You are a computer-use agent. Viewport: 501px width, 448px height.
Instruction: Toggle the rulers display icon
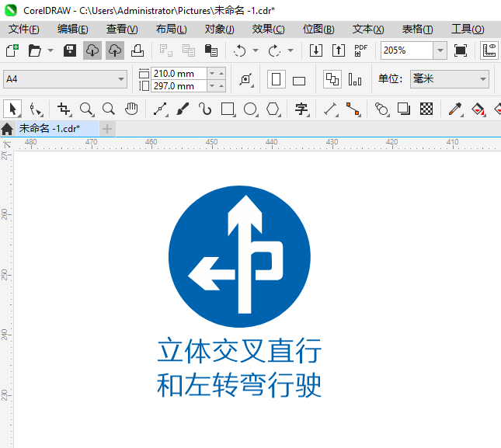pos(489,50)
